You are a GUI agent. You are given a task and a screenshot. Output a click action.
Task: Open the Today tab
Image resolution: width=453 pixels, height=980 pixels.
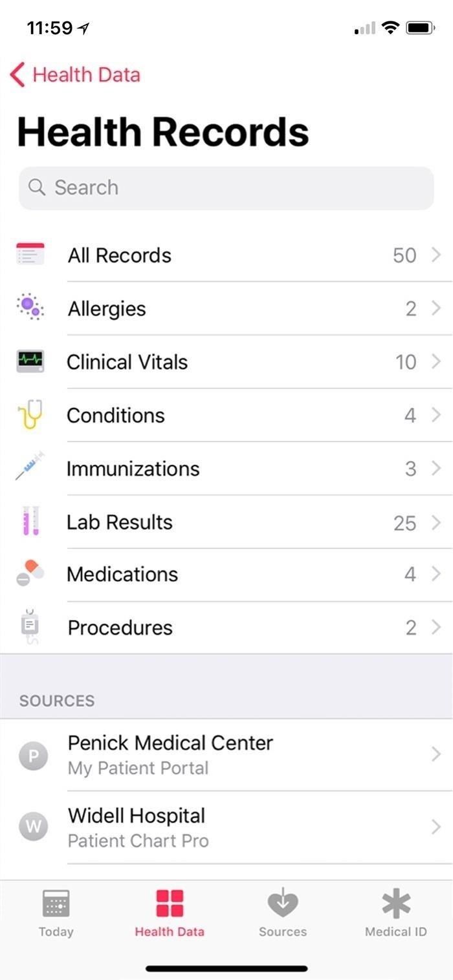pyautogui.click(x=56, y=913)
